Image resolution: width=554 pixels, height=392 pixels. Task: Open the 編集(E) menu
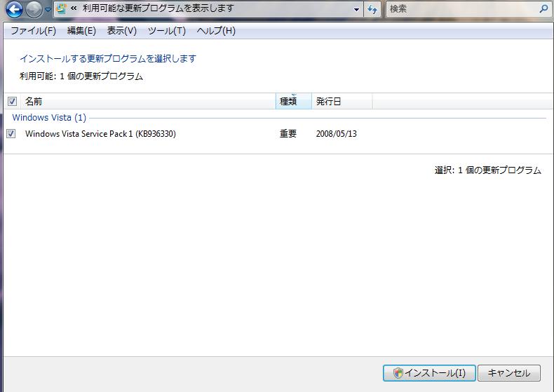pyautogui.click(x=81, y=31)
